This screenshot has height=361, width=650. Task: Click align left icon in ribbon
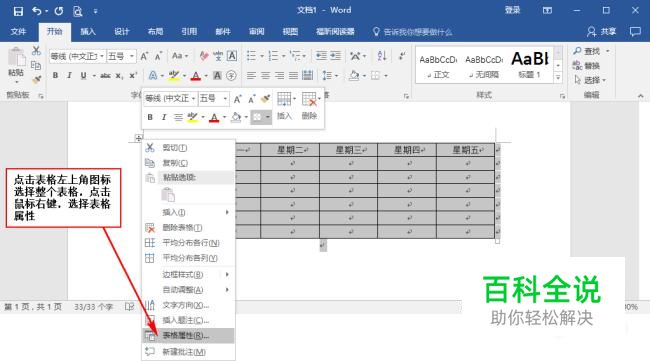251,75
